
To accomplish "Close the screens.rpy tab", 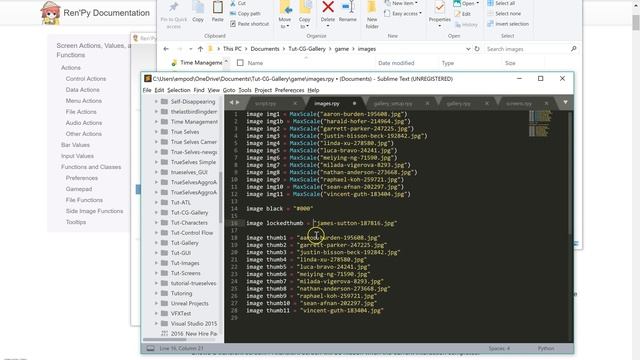I will [546, 104].
